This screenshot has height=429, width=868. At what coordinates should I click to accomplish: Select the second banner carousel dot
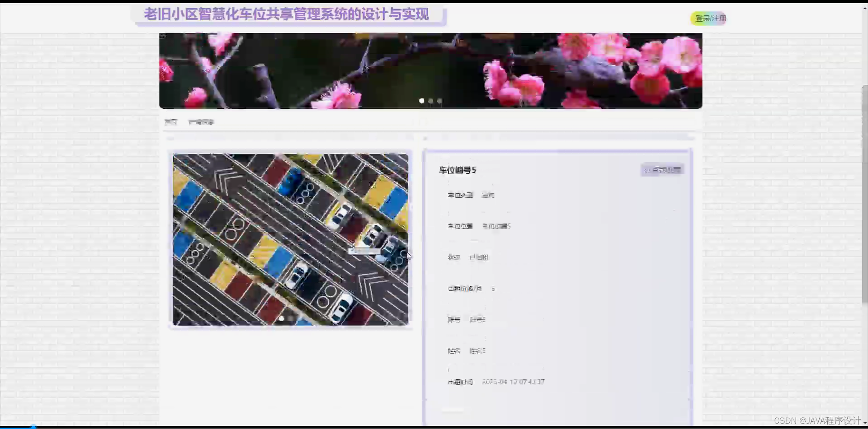(x=431, y=101)
